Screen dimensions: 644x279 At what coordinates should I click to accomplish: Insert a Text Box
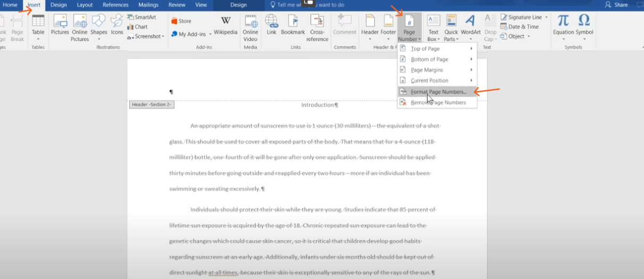pos(433,28)
